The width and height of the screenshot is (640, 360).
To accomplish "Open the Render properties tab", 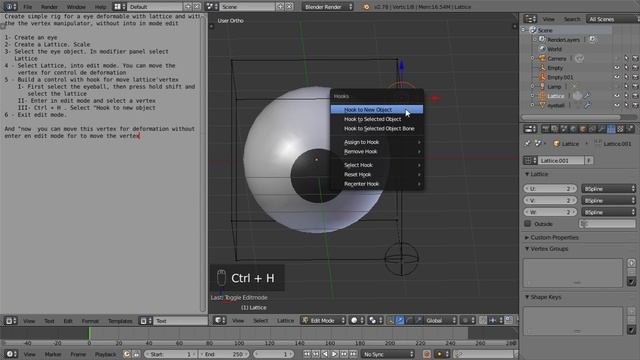I will tap(545, 129).
